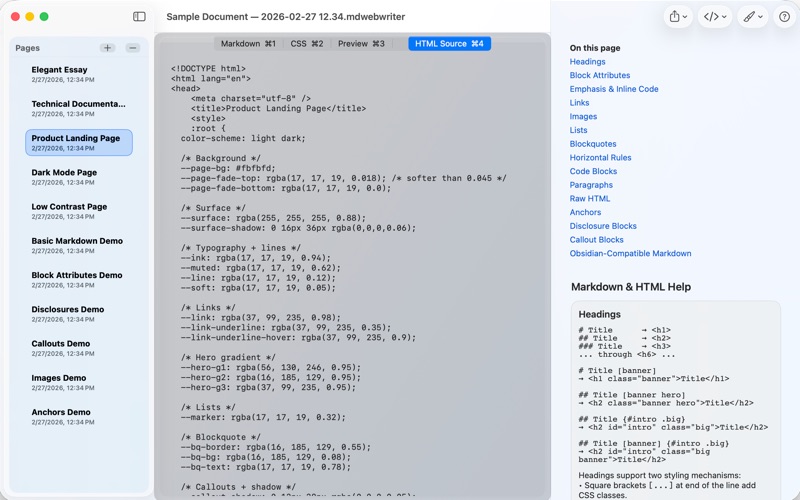The height and width of the screenshot is (500, 800).
Task: Click the <!DOCTYPE html> line
Action: [x=208, y=68]
